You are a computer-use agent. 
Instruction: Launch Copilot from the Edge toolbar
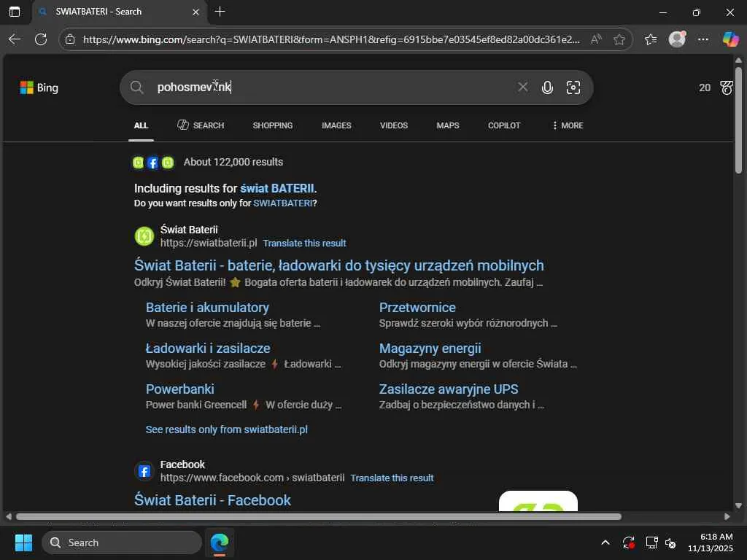point(730,39)
